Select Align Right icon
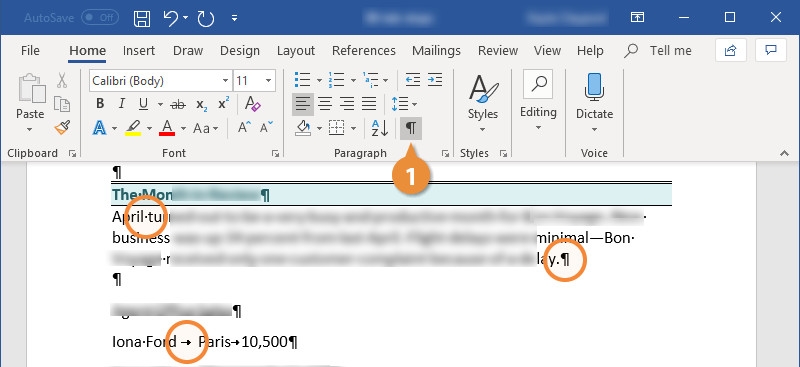Image resolution: width=800 pixels, height=367 pixels. coord(347,104)
